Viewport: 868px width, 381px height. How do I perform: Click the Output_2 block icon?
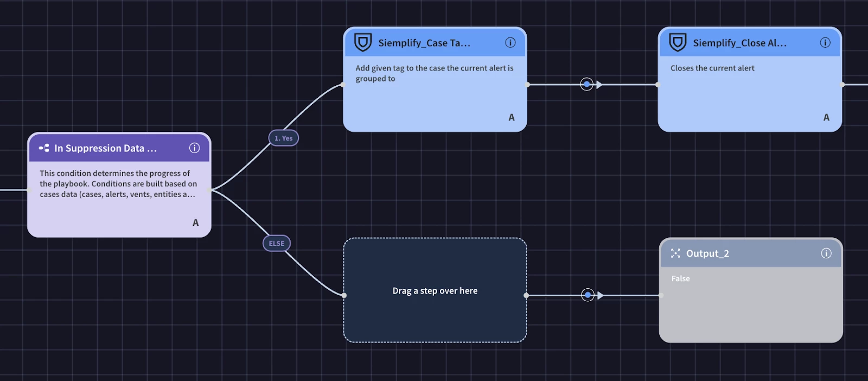coord(675,253)
